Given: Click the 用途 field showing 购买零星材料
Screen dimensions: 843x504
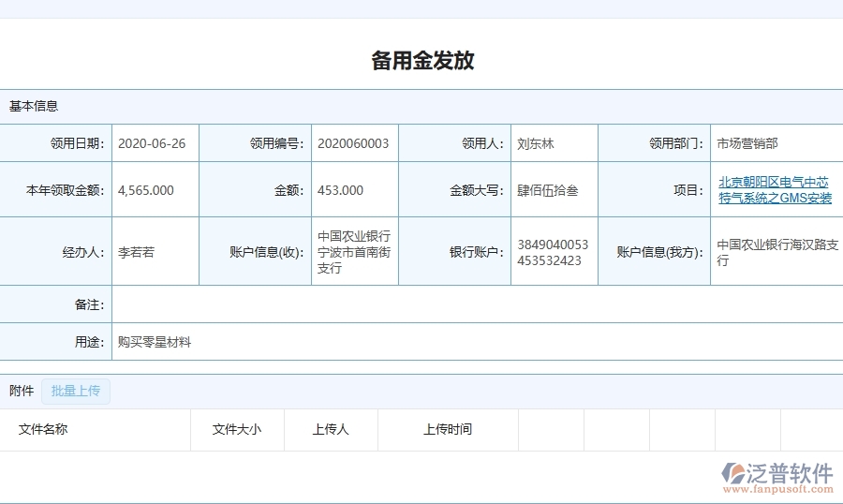Looking at the screenshot, I should tap(155, 342).
